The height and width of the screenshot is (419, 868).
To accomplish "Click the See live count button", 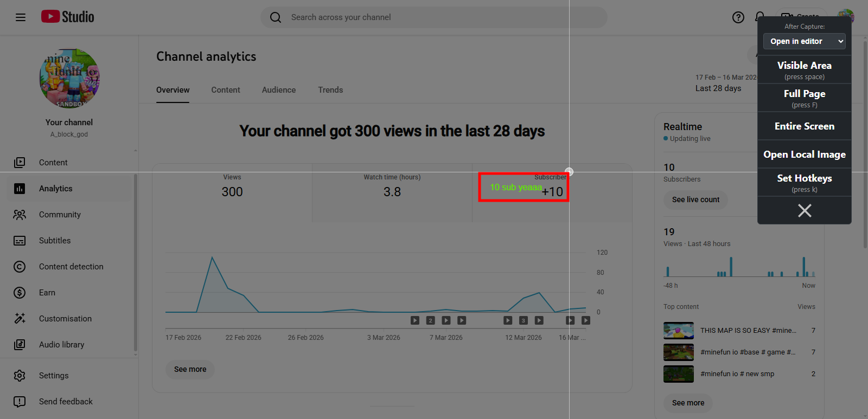I will 695,199.
